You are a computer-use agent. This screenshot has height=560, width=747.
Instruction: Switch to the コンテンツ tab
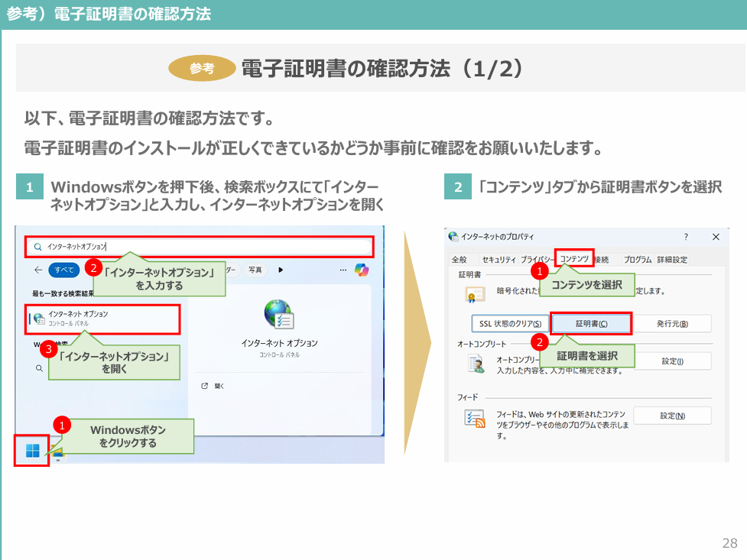coord(573,257)
